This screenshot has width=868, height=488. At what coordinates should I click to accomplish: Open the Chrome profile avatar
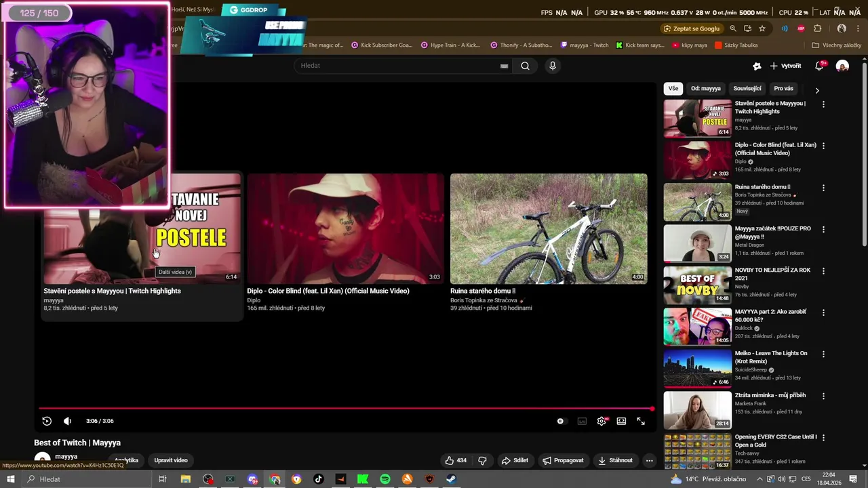pyautogui.click(x=842, y=28)
